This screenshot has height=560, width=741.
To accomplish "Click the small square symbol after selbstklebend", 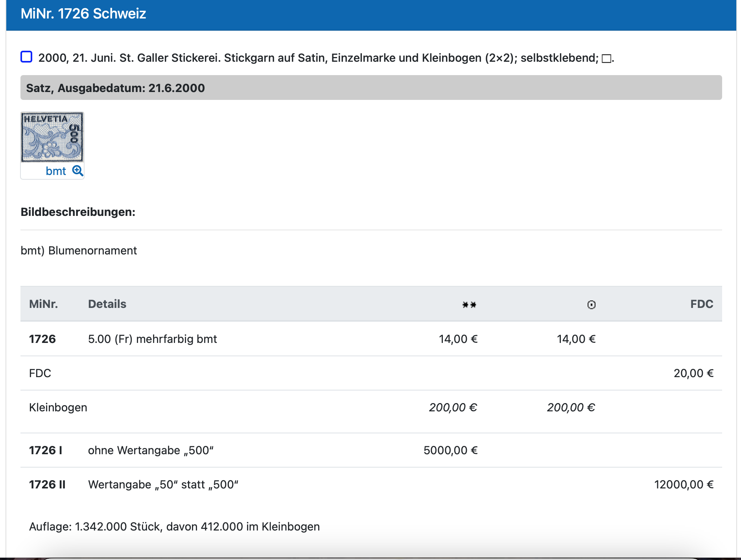I will (606, 59).
